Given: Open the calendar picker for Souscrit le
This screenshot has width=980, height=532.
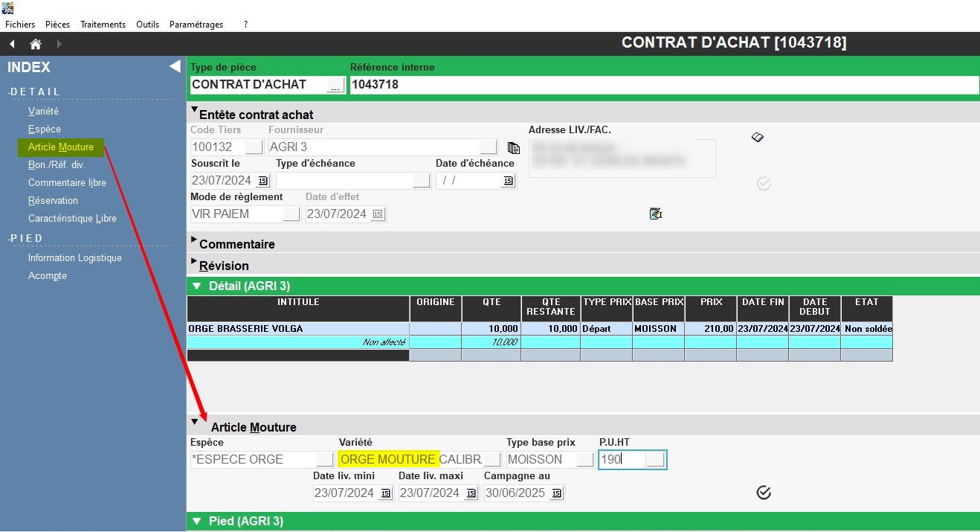Looking at the screenshot, I should [262, 181].
